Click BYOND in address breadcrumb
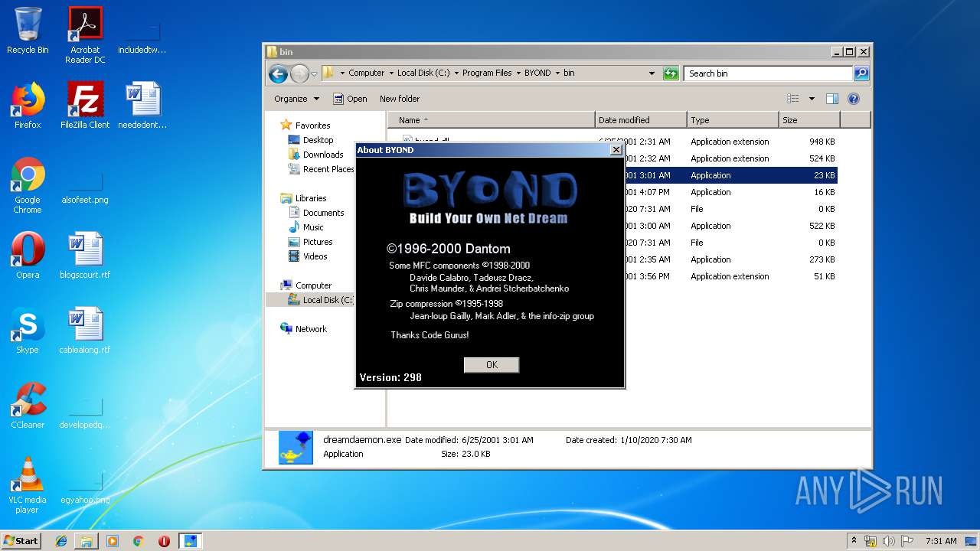The image size is (980, 551). (537, 73)
